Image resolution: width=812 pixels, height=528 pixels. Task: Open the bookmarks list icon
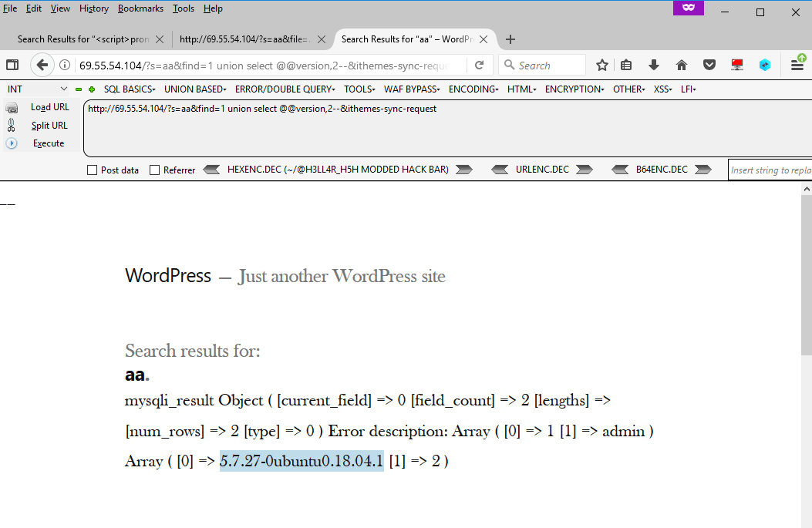coord(626,65)
